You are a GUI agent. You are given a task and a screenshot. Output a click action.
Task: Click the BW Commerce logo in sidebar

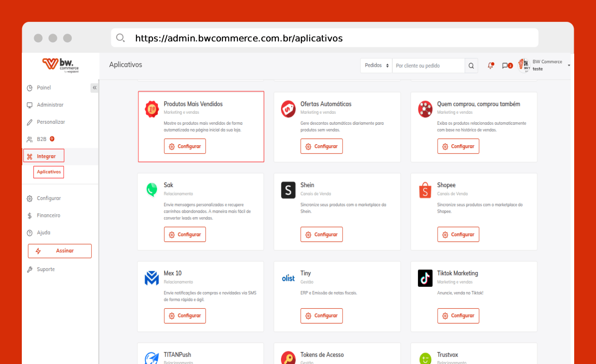point(61,65)
